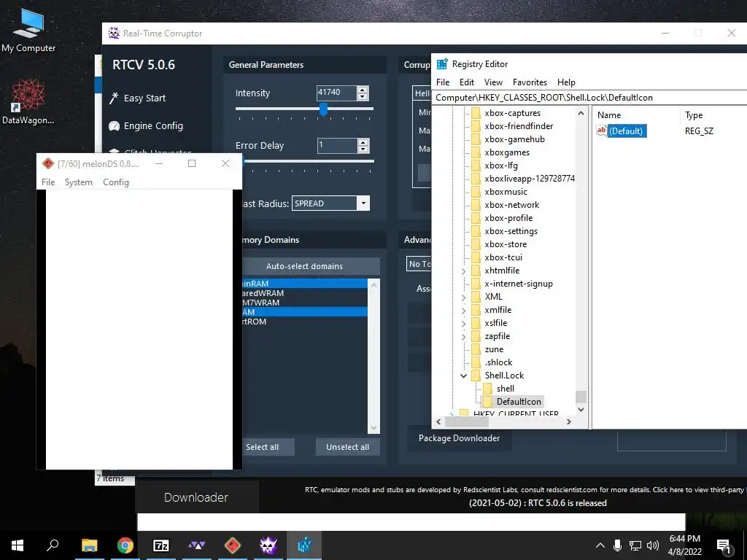Click the registry address path bar

coord(589,98)
